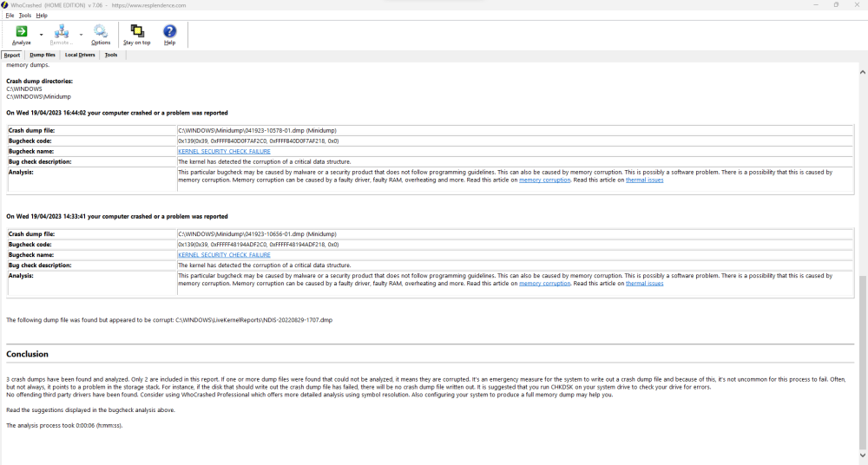Click the WhoCrashed app icon in title bar
The height and width of the screenshot is (465, 868).
(x=5, y=4)
